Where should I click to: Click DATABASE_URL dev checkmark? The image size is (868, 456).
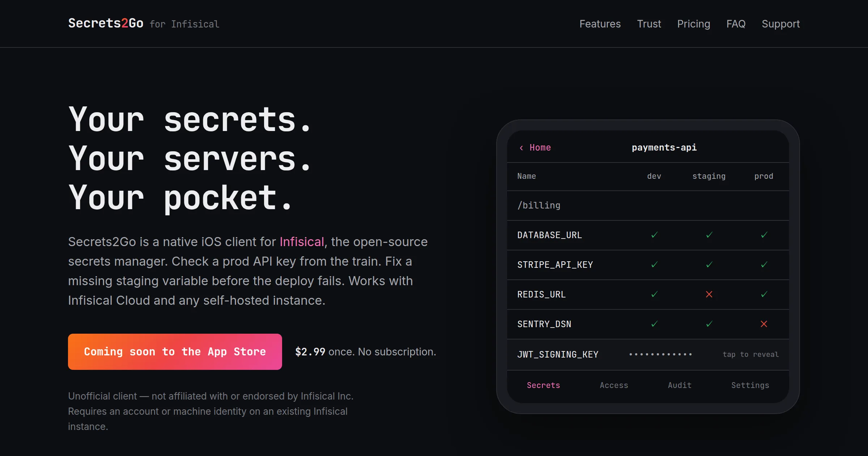pos(654,235)
